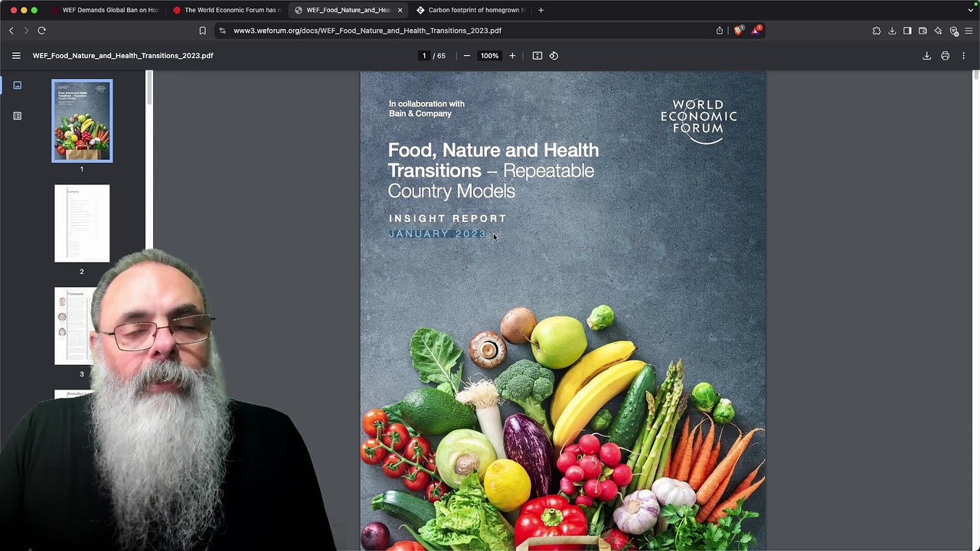Viewport: 980px width, 551px height.
Task: Switch to The World Economic Forum tab
Action: click(226, 10)
